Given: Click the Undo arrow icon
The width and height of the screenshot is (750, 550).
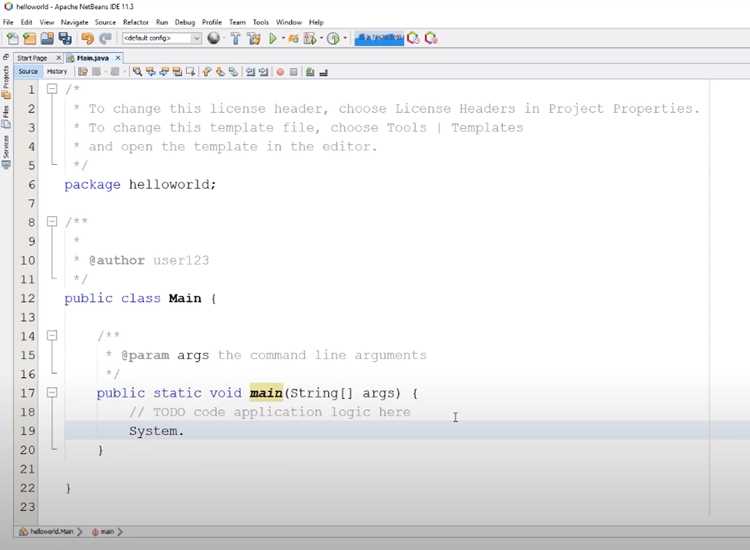Looking at the screenshot, I should click(x=88, y=38).
